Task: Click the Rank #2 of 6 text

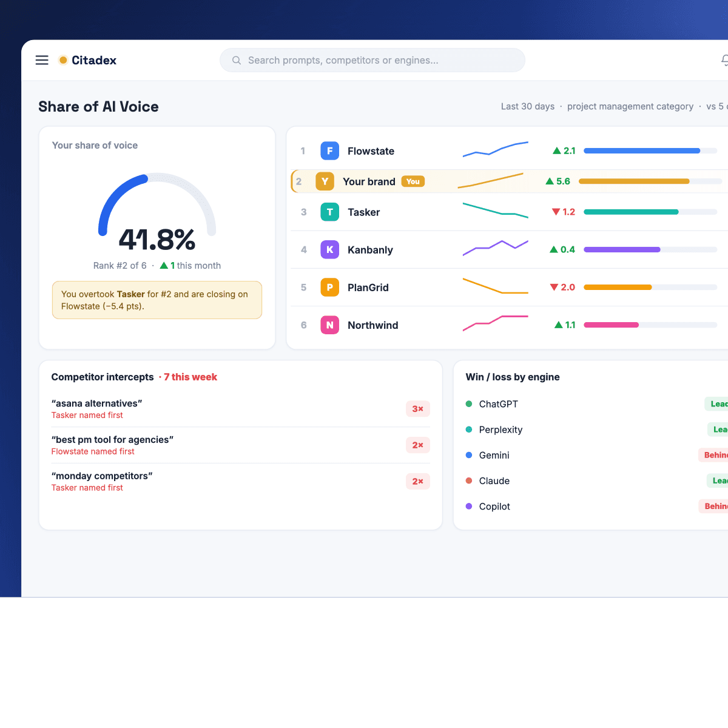Action: point(120,265)
